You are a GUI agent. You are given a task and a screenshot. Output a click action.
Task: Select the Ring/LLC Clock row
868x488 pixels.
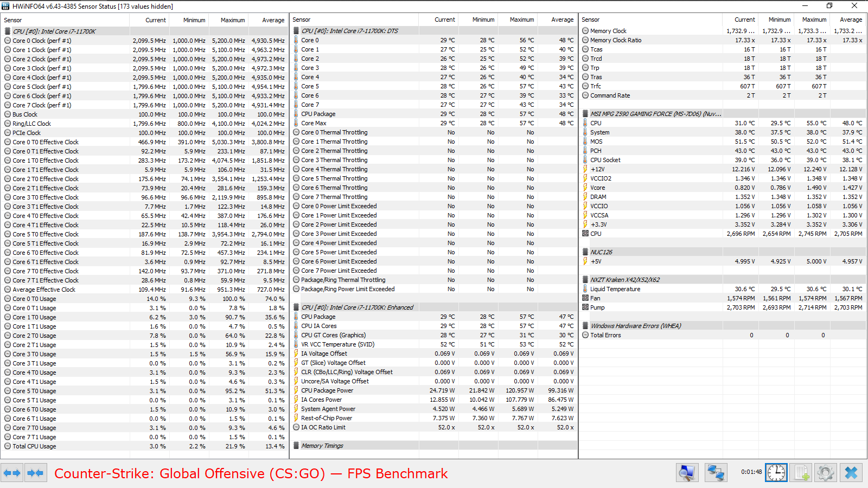point(144,124)
